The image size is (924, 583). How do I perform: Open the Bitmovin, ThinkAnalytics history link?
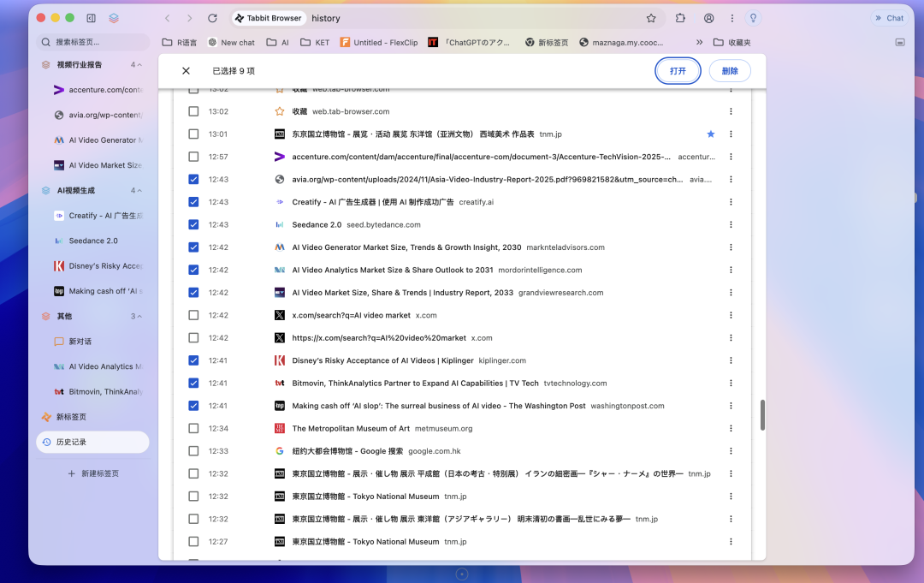click(415, 384)
